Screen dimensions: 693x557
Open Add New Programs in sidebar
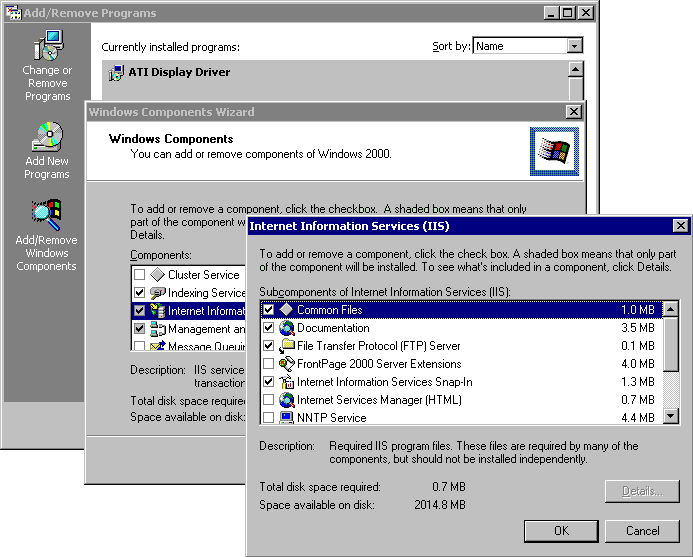pos(47,138)
